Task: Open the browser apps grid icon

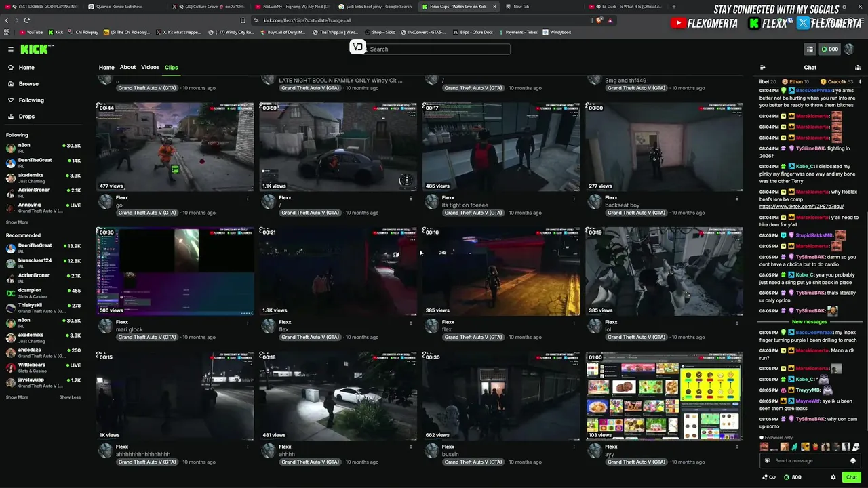Action: 7,32
